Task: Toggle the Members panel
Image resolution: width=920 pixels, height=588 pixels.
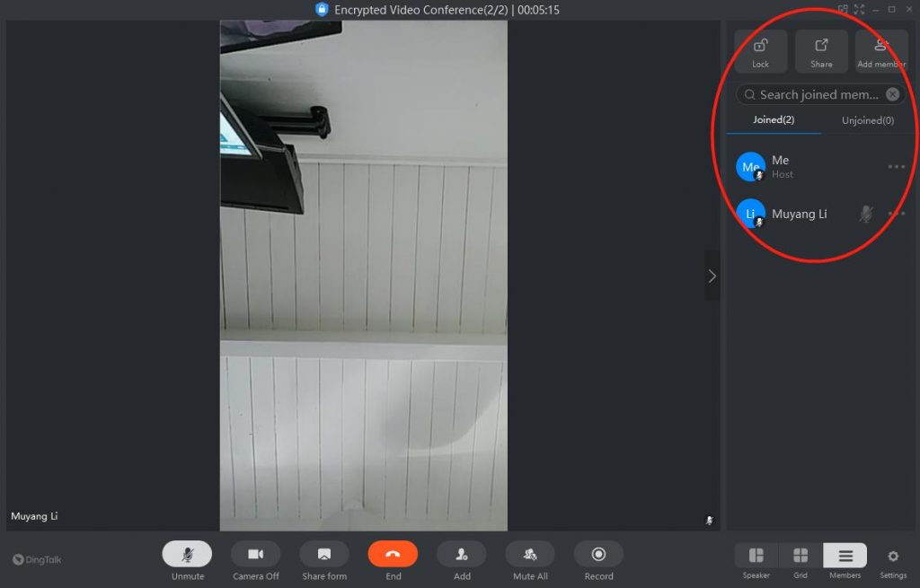Action: [x=845, y=556]
